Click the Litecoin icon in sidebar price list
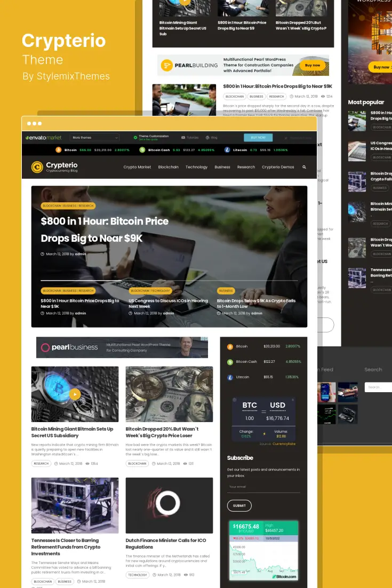The height and width of the screenshot is (588, 392). (230, 377)
